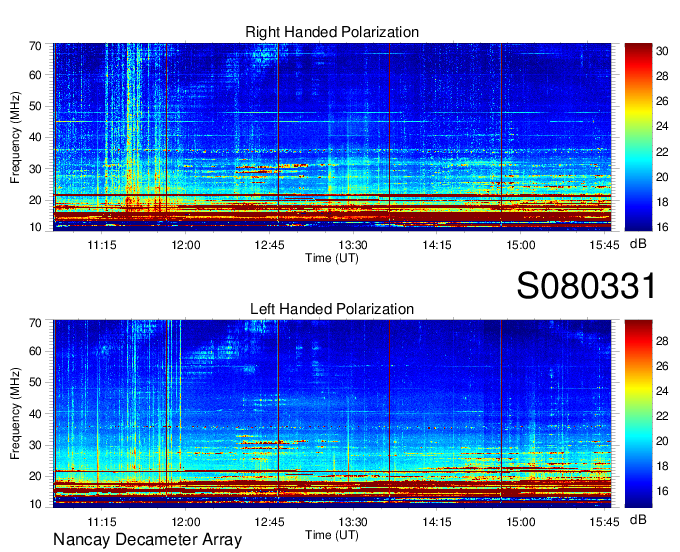Click the Right Handed plot's "Time (UT)" axis label
680x552 pixels.
coord(332,258)
